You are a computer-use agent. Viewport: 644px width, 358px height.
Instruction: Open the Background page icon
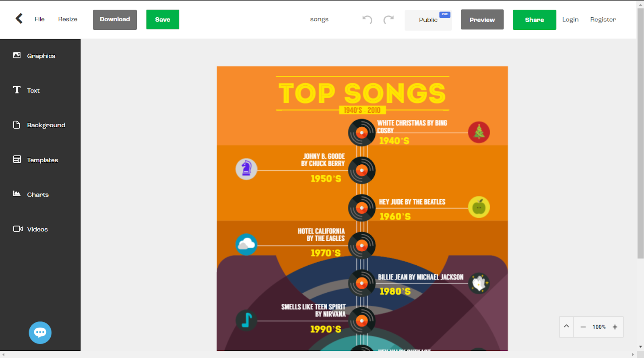pos(17,125)
